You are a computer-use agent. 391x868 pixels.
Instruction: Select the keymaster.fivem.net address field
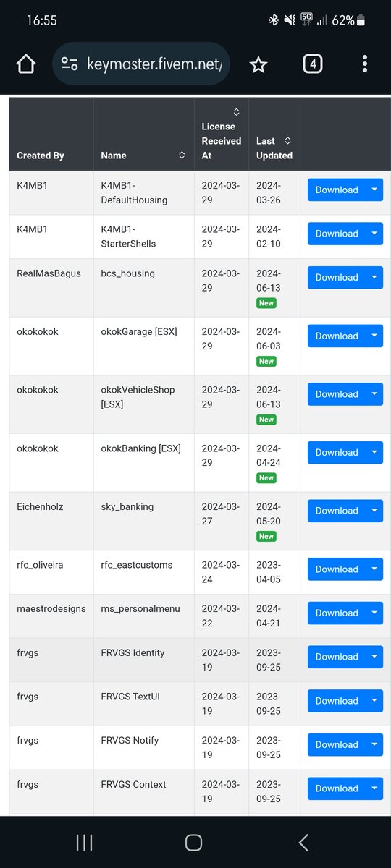[x=141, y=64]
